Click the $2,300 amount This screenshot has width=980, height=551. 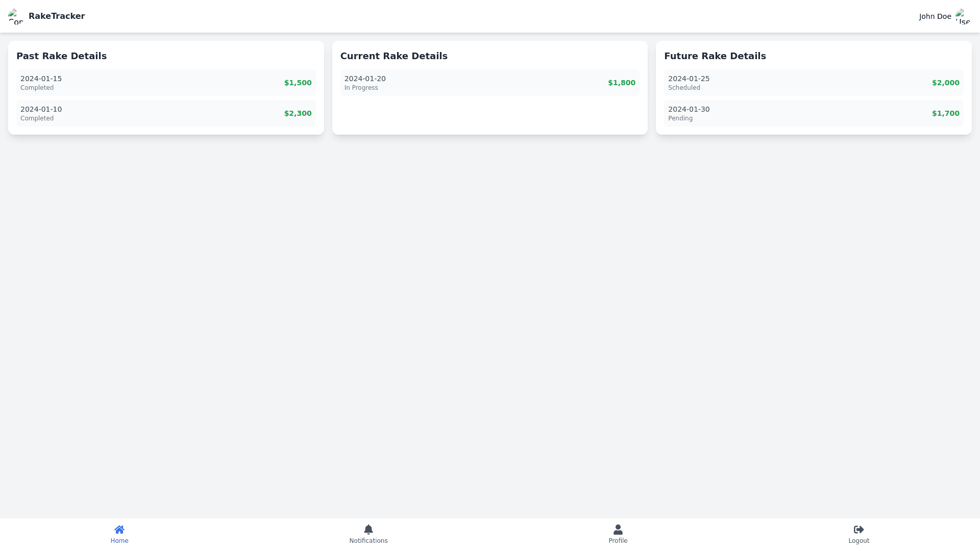coord(298,113)
